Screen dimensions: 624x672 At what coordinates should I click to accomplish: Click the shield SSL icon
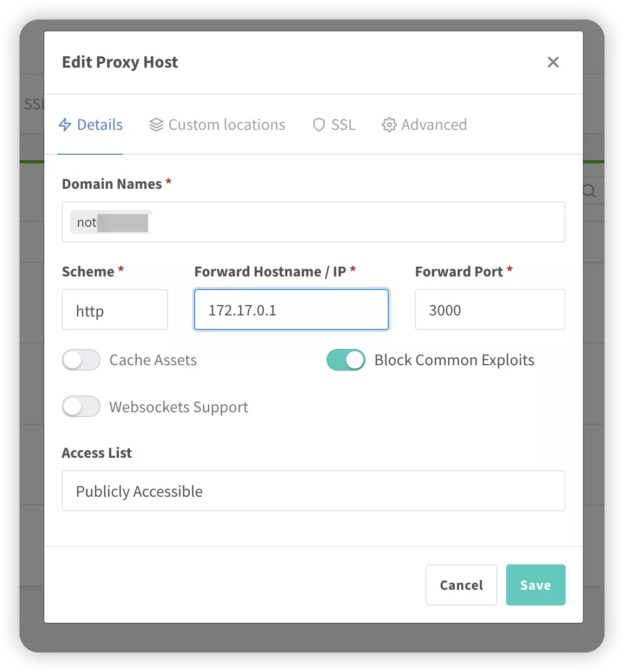(x=319, y=125)
